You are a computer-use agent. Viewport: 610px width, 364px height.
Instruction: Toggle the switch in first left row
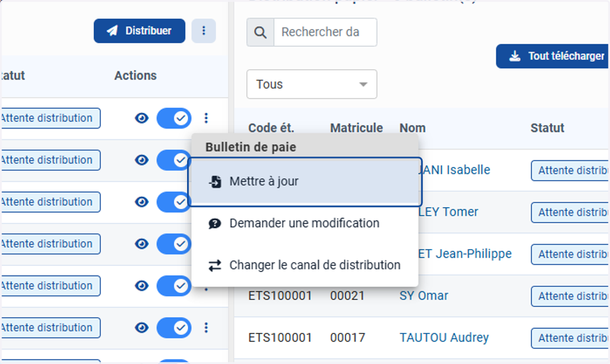[x=174, y=118]
